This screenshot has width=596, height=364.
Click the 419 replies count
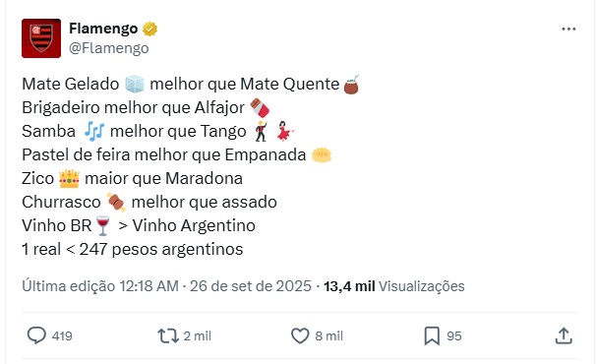pyautogui.click(x=62, y=335)
